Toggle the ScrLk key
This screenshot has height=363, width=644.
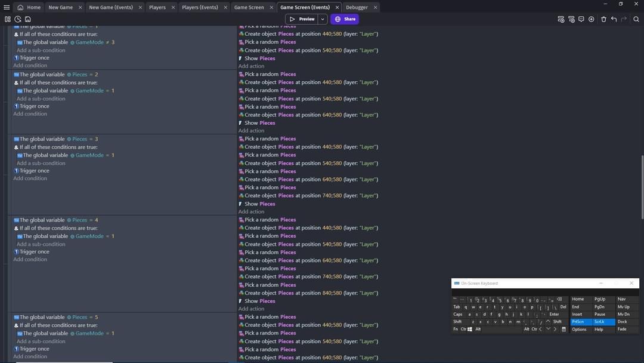coord(599,321)
